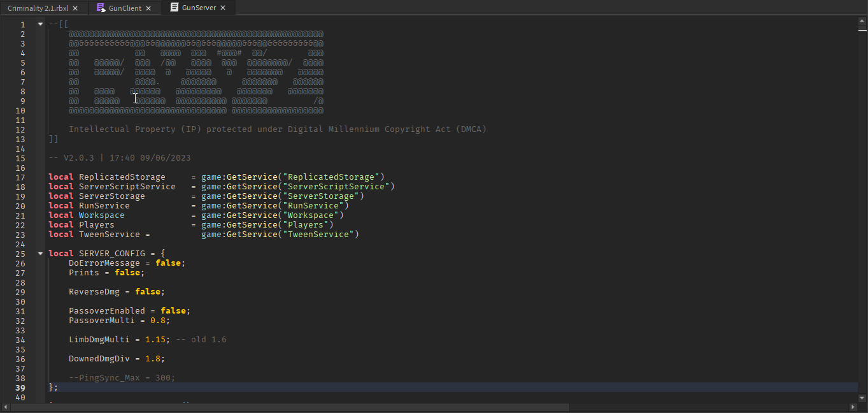The image size is (868, 413).
Task: Click the horizontal scrollbar left arrow
Action: pos(6,407)
